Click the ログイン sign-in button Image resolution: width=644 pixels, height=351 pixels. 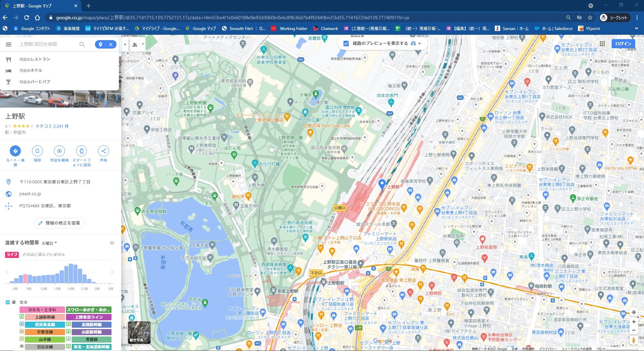coord(623,43)
